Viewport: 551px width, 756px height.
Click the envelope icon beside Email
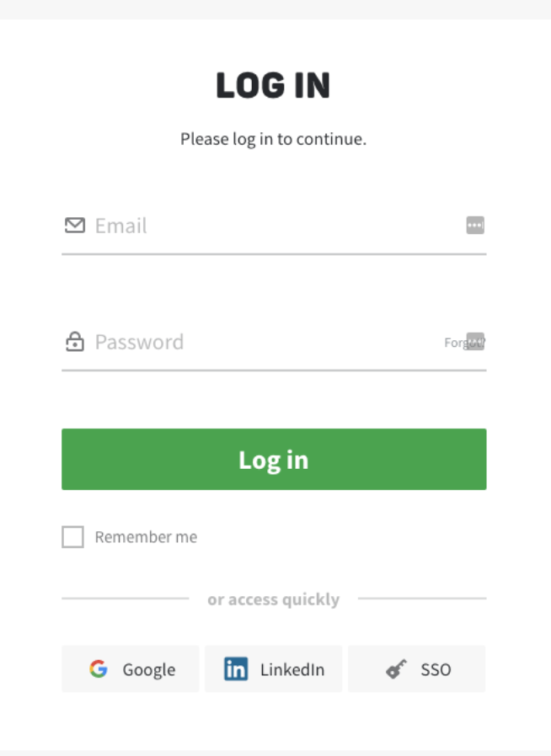pos(75,226)
